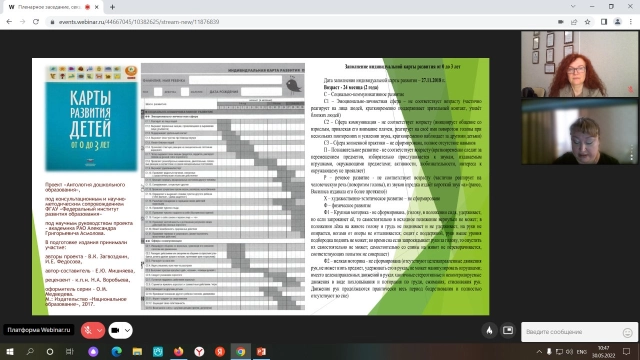Click the fire reaction icon
Screen dimensions: 640x360
point(489,331)
